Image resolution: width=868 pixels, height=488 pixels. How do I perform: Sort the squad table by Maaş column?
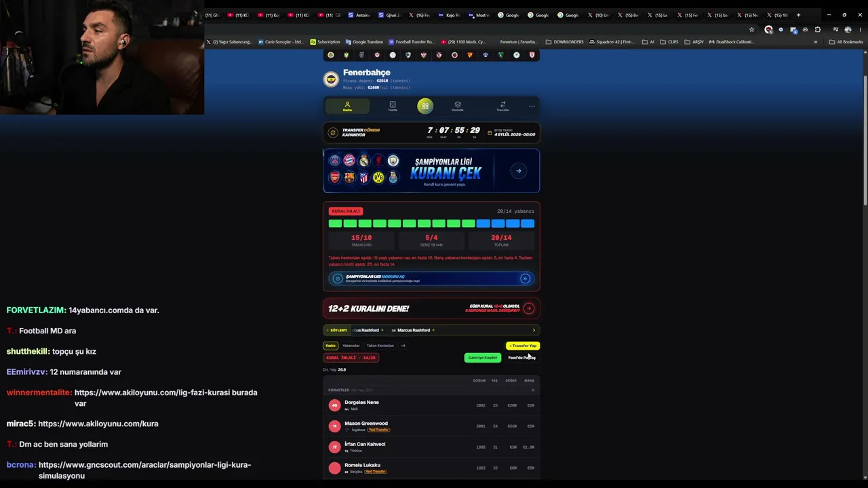529,381
